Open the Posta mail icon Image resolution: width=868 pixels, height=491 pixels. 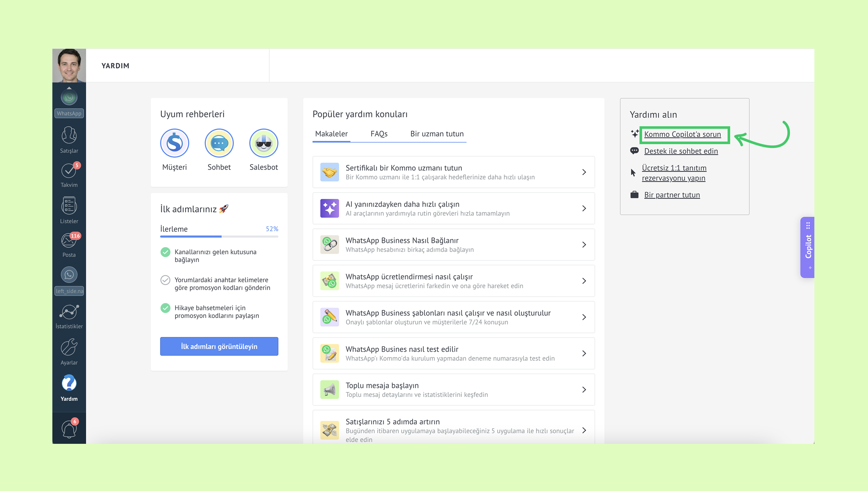click(x=69, y=241)
